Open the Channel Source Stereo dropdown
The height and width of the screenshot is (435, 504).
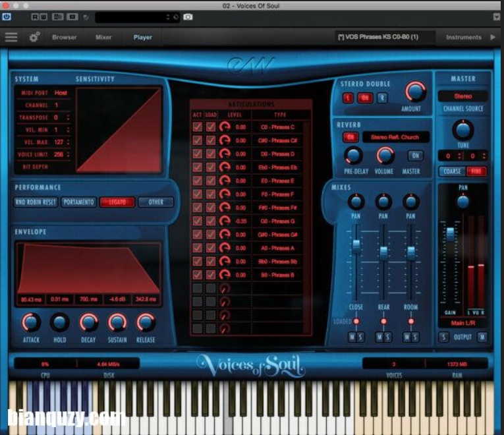(463, 96)
